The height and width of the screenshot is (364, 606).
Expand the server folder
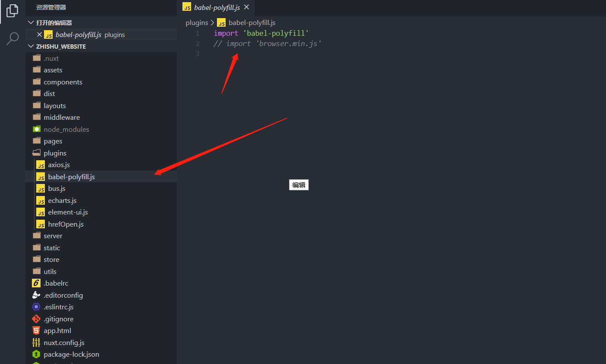101,236
